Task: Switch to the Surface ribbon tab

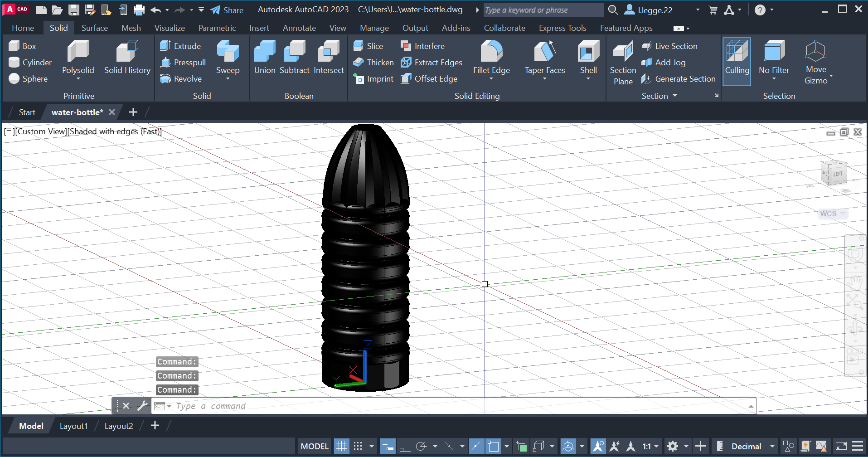Action: [94, 28]
